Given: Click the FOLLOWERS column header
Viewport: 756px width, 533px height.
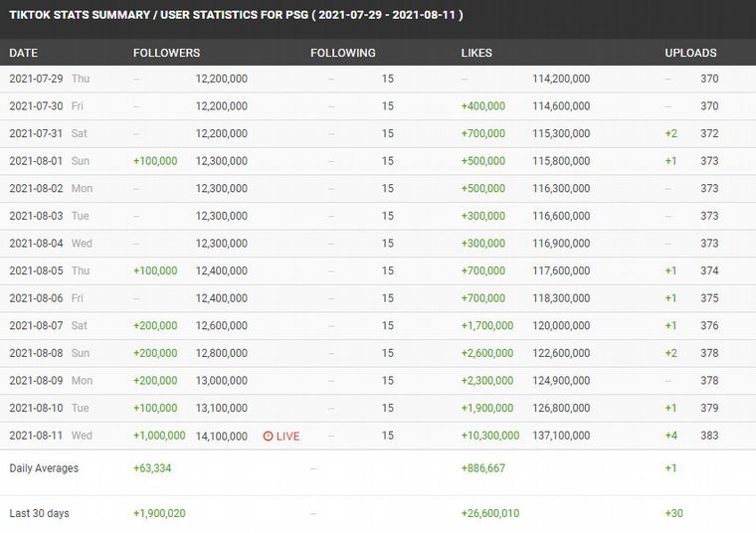Looking at the screenshot, I should pos(166,53).
